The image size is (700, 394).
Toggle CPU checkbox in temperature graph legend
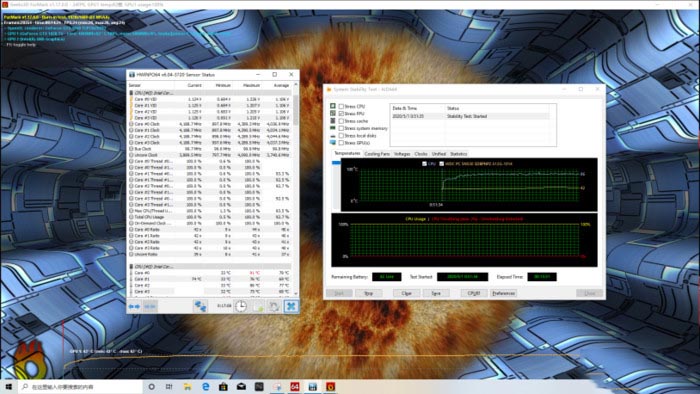424,164
